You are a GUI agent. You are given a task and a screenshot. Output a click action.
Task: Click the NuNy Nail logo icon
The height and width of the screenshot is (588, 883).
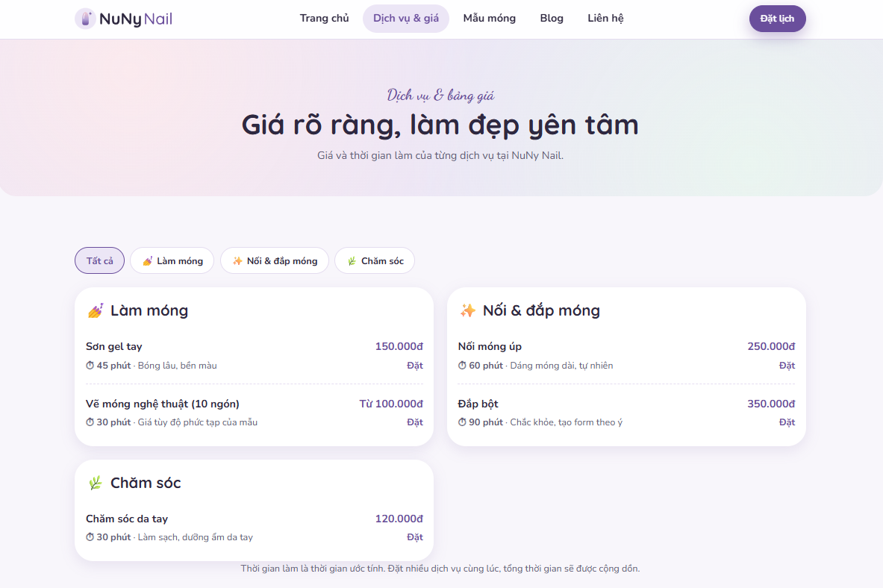tap(85, 19)
